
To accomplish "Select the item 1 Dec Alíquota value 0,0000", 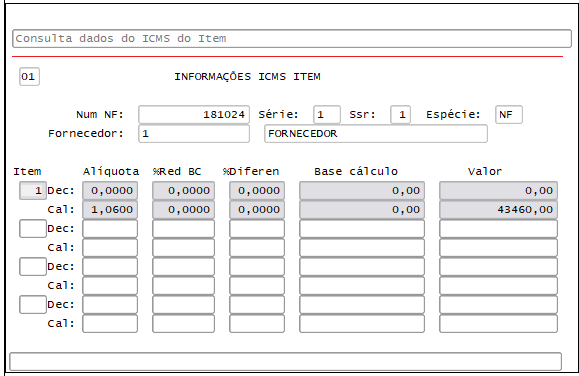I will 110,191.
